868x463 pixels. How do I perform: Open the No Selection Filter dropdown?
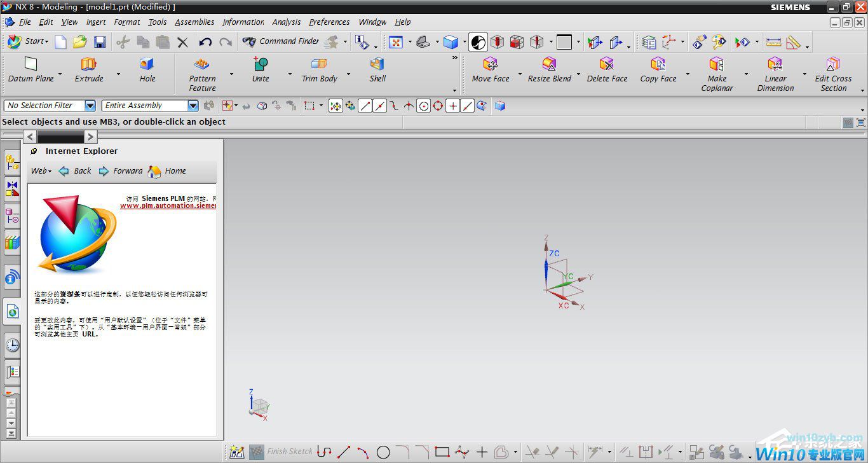[90, 106]
